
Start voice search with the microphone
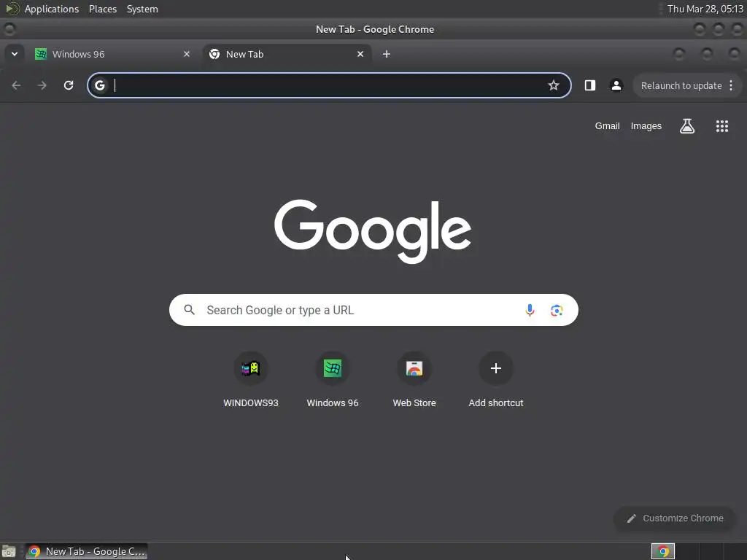pyautogui.click(x=530, y=310)
